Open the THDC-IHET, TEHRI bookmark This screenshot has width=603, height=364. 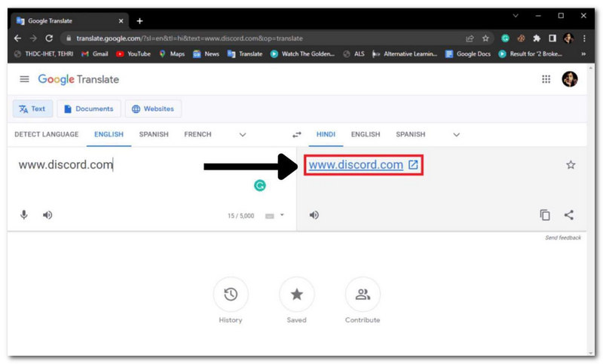coord(44,54)
